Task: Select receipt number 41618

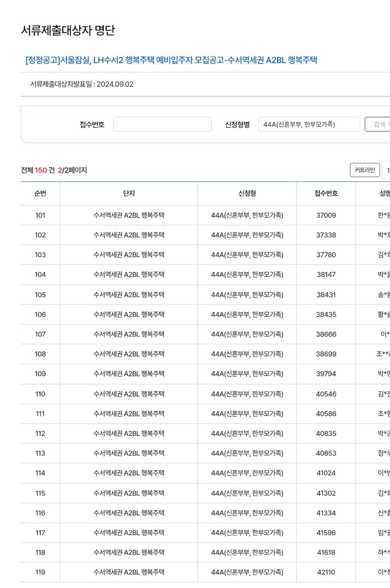Action: point(326,552)
